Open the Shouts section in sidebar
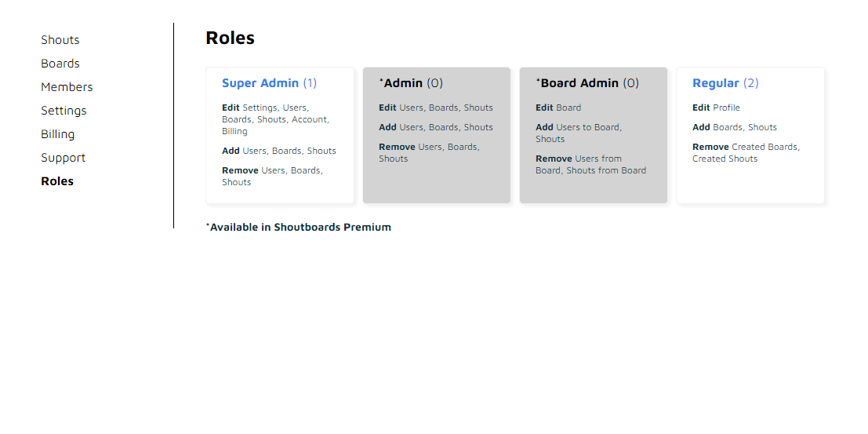Image resolution: width=868 pixels, height=434 pixels. coord(60,40)
